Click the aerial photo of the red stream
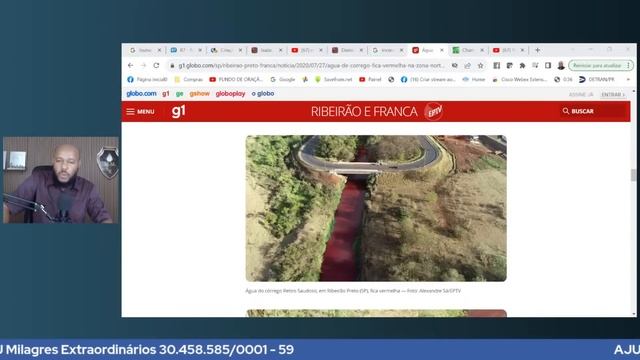 pyautogui.click(x=376, y=208)
